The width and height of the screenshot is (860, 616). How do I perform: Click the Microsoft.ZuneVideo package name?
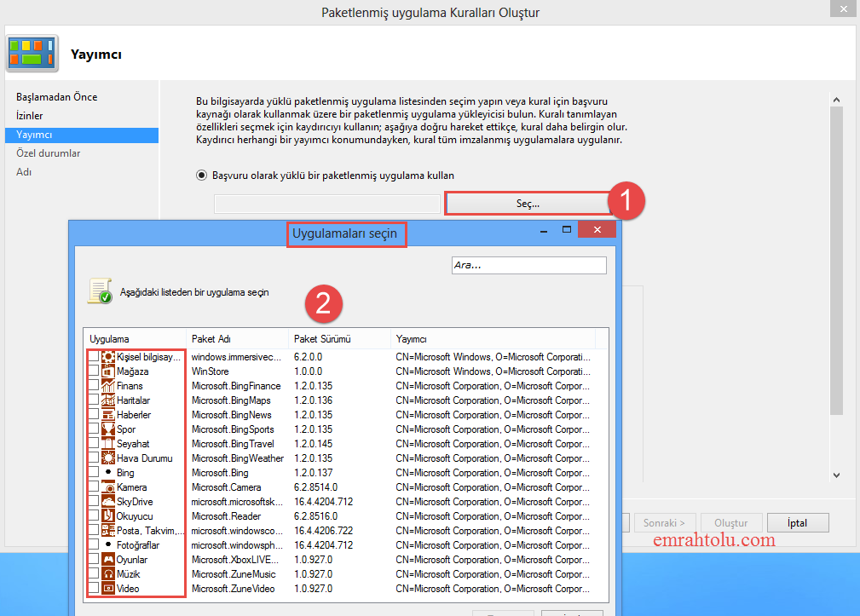coord(233,589)
